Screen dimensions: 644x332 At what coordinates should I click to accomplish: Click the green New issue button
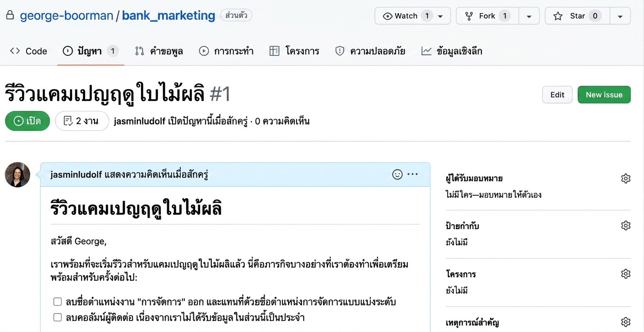[x=604, y=95]
